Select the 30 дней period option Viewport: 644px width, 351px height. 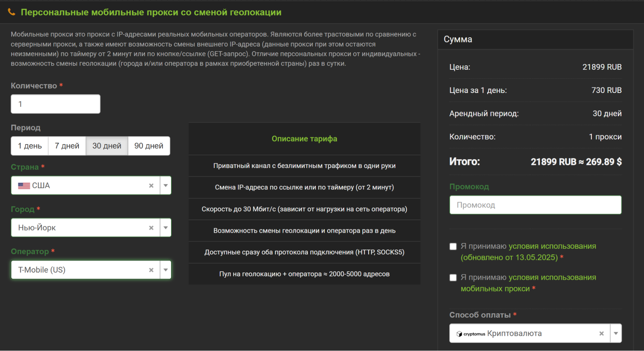coord(107,146)
